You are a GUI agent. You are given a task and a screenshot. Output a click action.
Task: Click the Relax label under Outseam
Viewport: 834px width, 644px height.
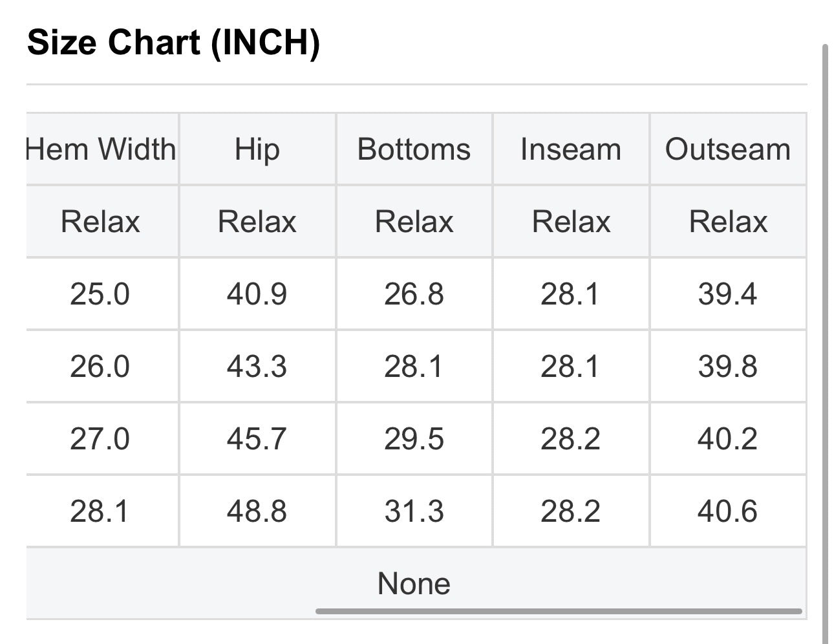(728, 222)
